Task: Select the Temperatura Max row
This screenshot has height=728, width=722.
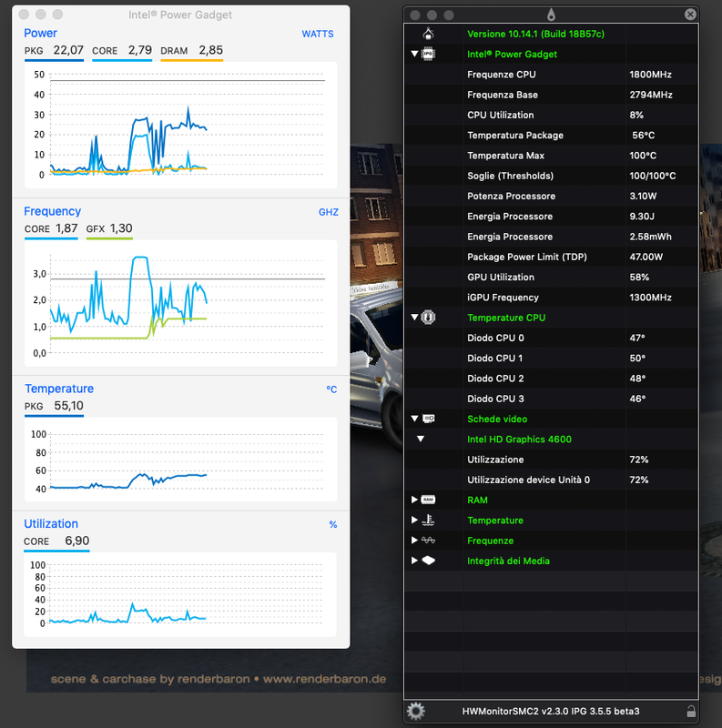Action: (551, 156)
